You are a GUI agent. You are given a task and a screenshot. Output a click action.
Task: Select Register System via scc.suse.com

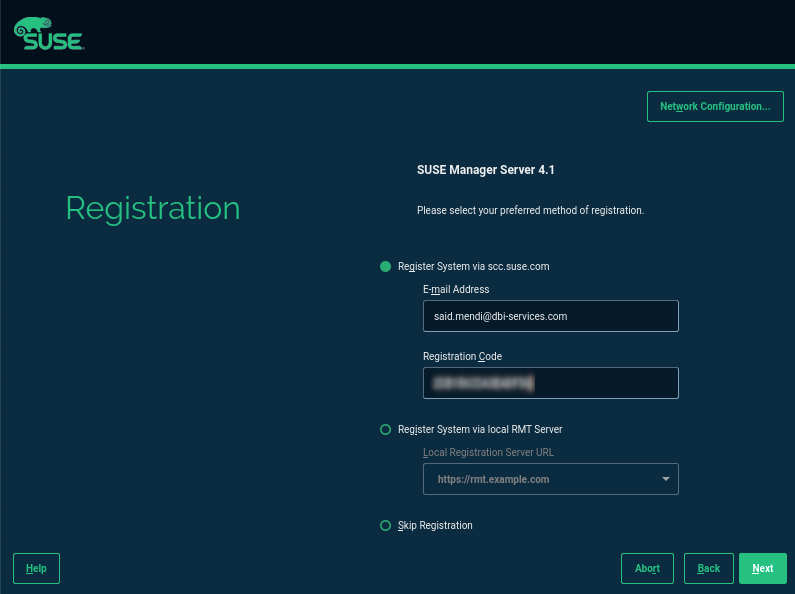pos(385,267)
